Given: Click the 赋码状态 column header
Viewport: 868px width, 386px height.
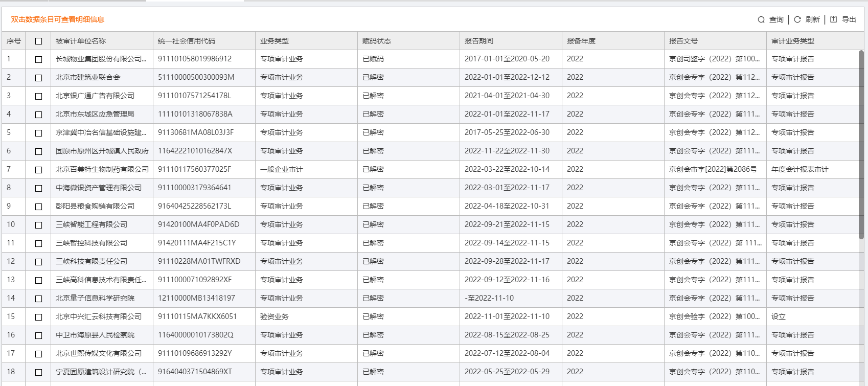Looking at the screenshot, I should [x=377, y=41].
